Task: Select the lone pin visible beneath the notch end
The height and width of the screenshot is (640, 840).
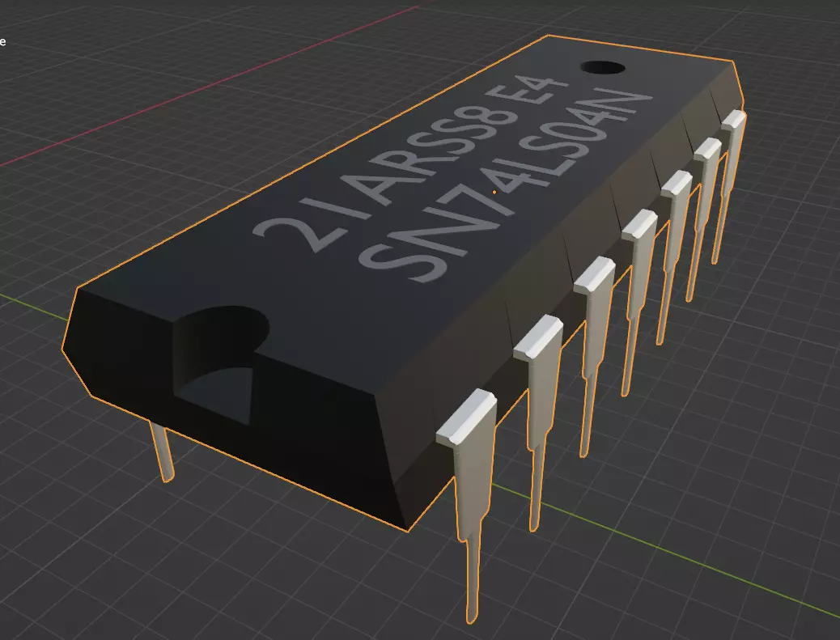Action: point(162,452)
